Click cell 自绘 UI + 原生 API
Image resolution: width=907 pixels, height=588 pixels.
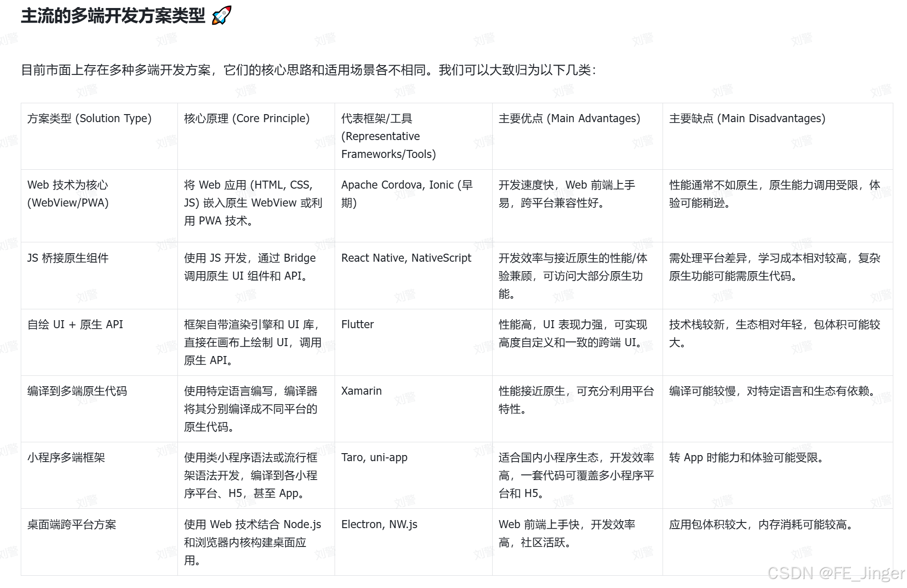click(99, 342)
